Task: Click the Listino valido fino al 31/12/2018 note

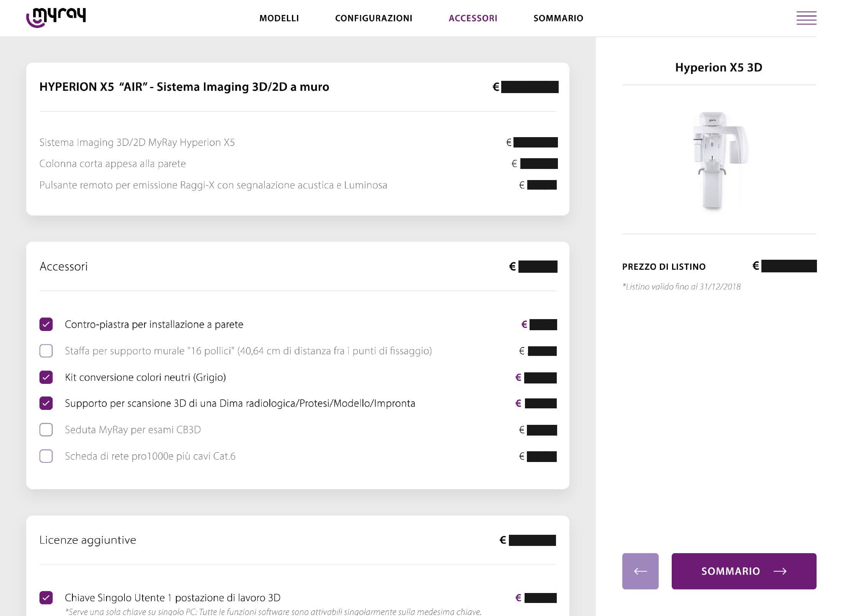Action: (681, 287)
